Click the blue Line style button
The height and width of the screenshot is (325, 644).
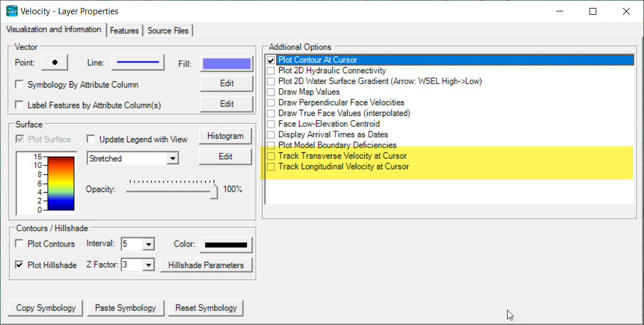coord(138,63)
